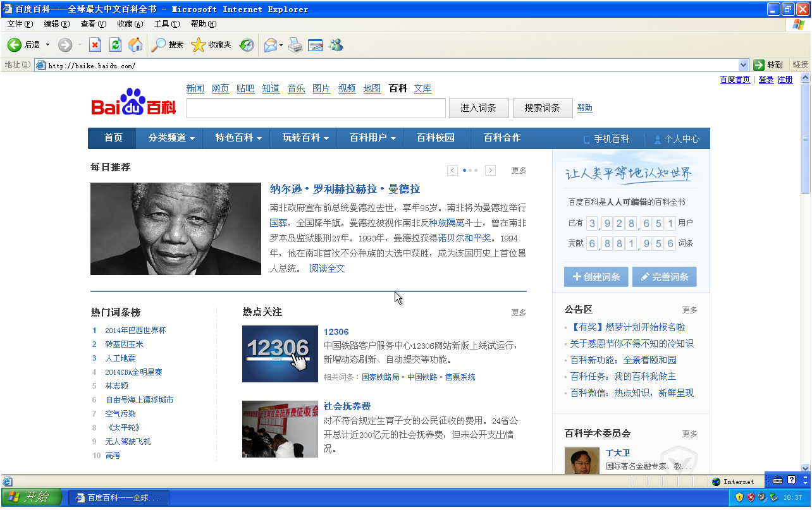Click the help question mark language bar icon

click(791, 480)
